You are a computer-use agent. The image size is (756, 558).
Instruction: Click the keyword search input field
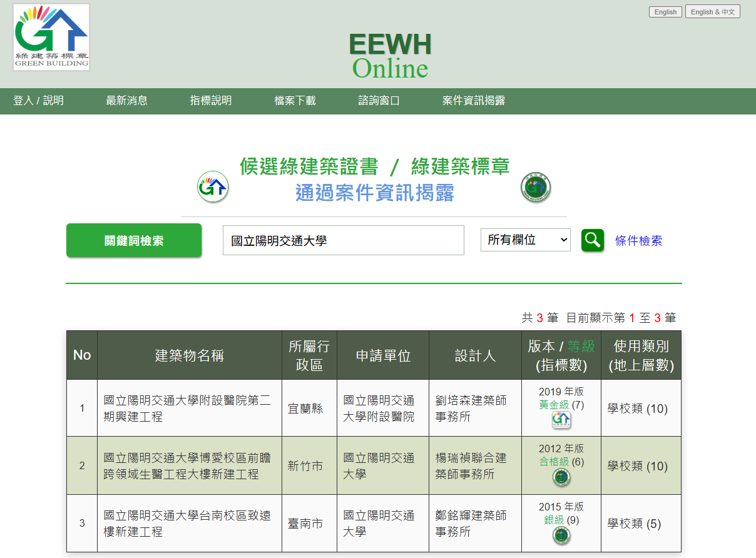pos(343,240)
